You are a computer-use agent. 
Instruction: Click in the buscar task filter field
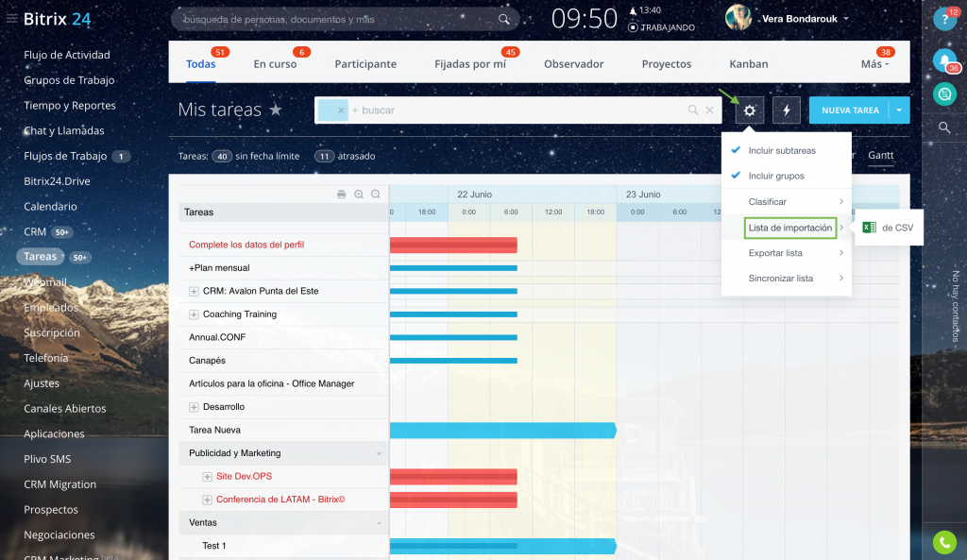point(518,110)
